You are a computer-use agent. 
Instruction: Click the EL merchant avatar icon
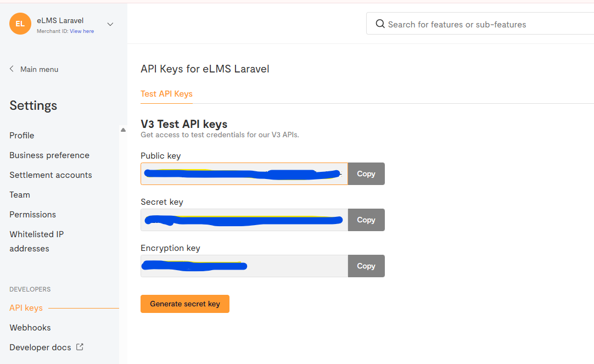[20, 24]
